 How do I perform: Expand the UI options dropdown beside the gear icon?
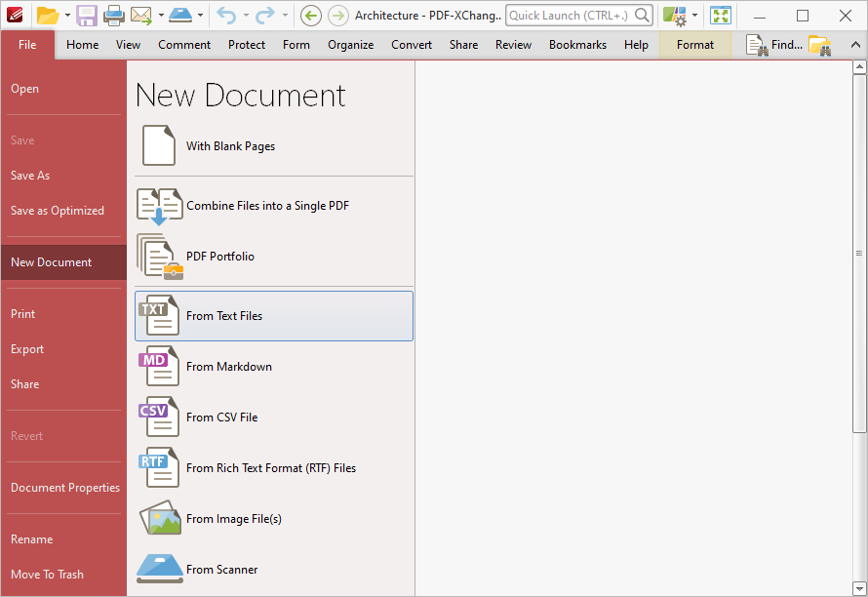(694, 16)
